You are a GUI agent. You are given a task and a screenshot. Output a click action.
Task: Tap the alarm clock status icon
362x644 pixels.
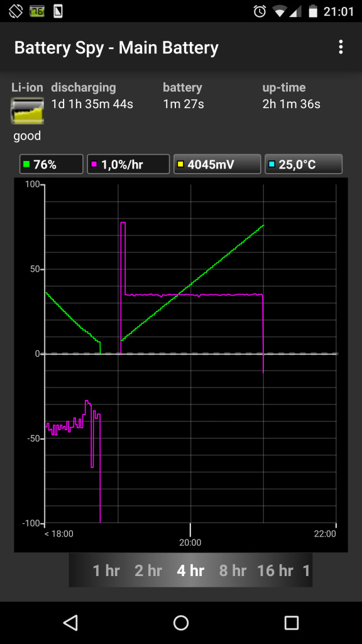(260, 11)
